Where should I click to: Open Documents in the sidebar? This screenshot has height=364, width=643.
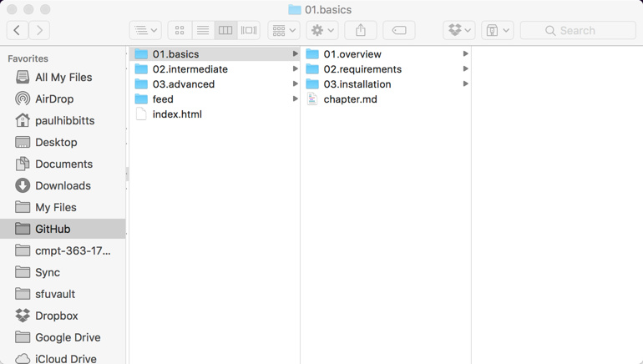[63, 164]
